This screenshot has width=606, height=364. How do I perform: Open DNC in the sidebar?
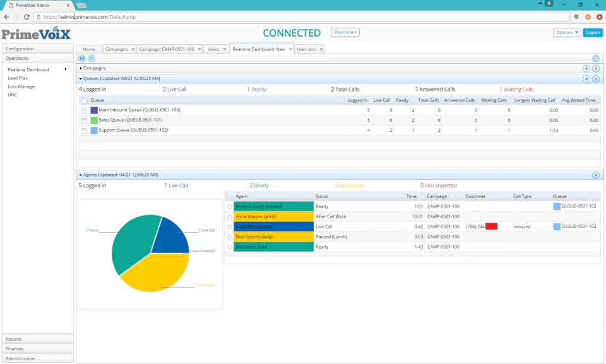[x=13, y=95]
